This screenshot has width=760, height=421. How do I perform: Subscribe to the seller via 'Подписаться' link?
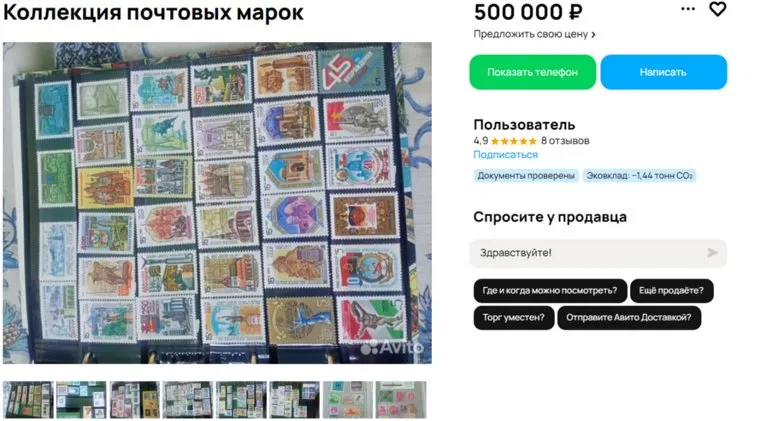(x=506, y=155)
